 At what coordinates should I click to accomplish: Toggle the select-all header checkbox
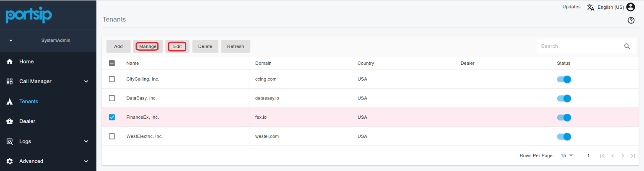pos(112,63)
